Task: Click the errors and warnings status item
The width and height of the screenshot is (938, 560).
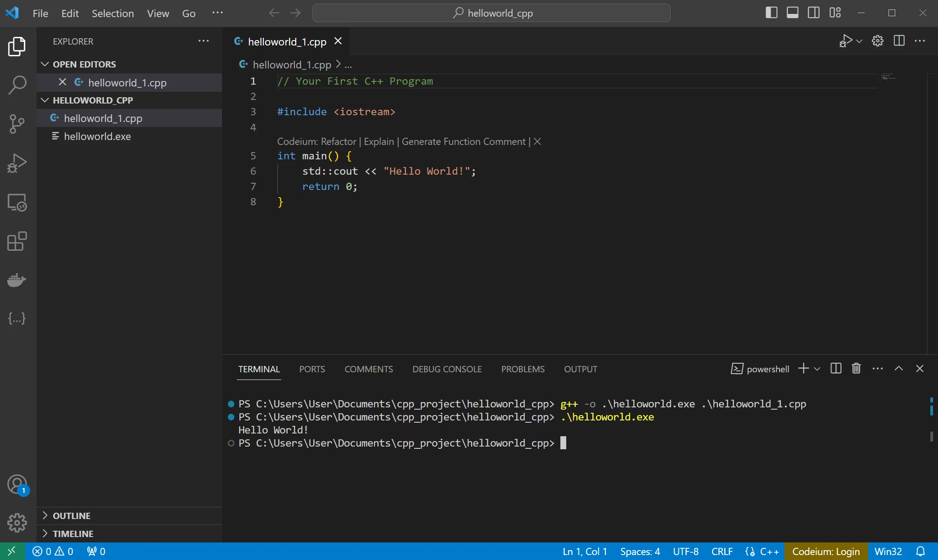Action: click(x=53, y=551)
